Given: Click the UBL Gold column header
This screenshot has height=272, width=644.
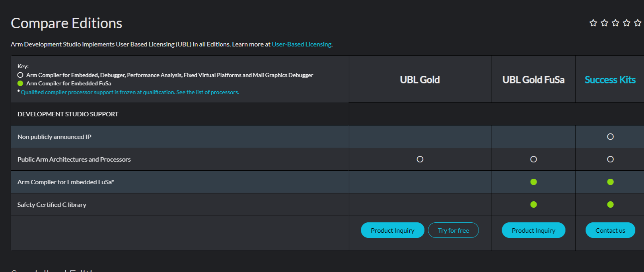Looking at the screenshot, I should [420, 80].
